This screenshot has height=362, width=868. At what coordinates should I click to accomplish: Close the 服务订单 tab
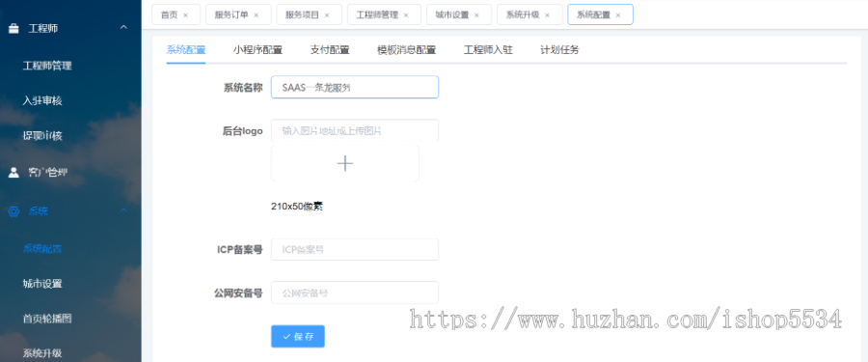257,15
